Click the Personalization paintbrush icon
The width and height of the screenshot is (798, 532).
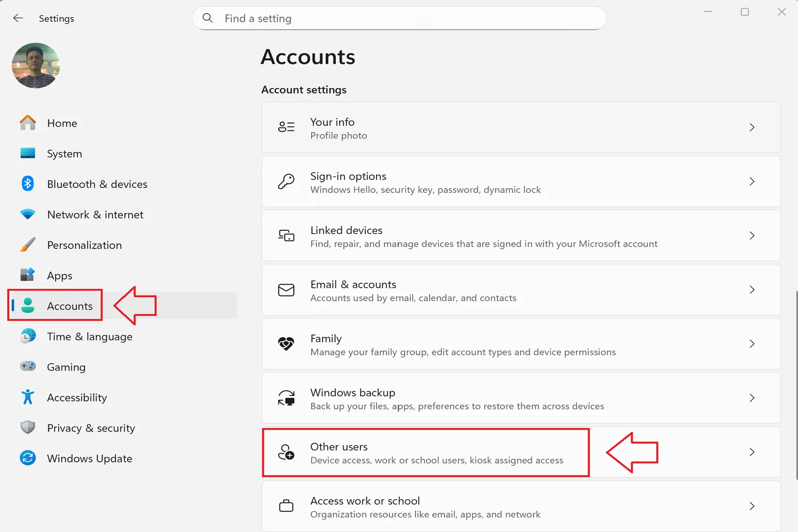[x=28, y=245]
